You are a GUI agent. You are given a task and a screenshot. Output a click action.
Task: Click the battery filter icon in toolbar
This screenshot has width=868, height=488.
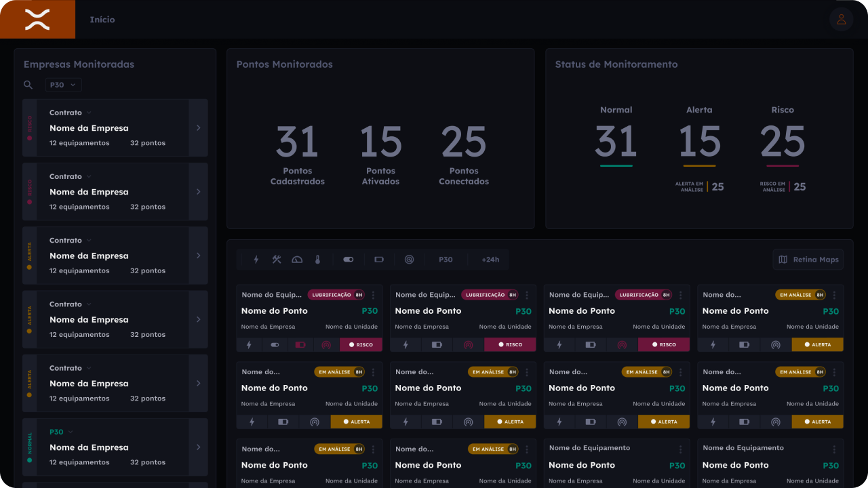point(379,260)
